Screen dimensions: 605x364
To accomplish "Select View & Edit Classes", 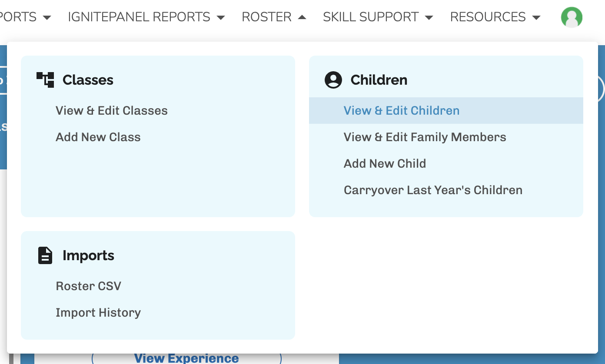I will click(112, 111).
